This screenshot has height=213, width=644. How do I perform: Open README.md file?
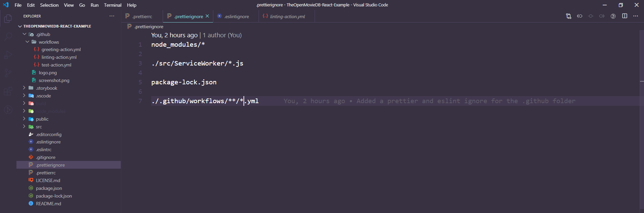[68, 204]
